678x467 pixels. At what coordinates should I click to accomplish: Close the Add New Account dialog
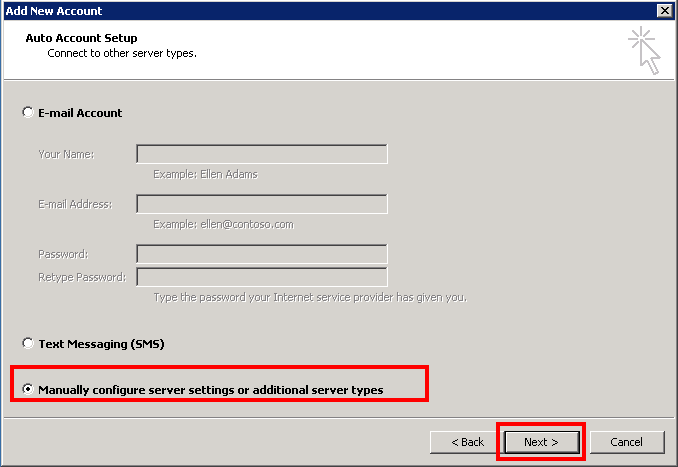[664, 10]
